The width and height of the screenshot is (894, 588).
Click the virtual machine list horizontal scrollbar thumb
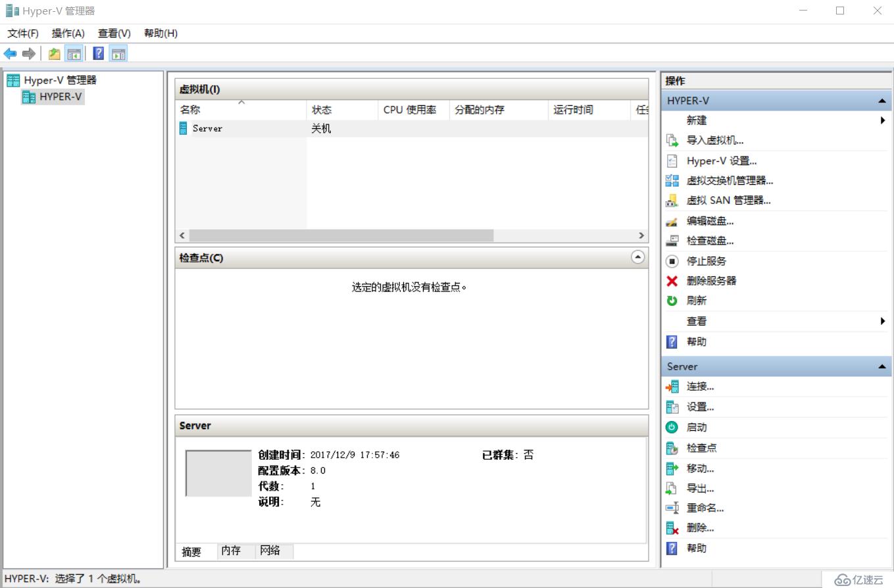(341, 235)
